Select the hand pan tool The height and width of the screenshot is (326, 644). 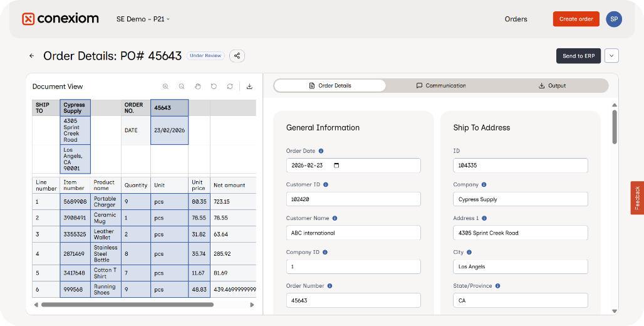(x=197, y=87)
